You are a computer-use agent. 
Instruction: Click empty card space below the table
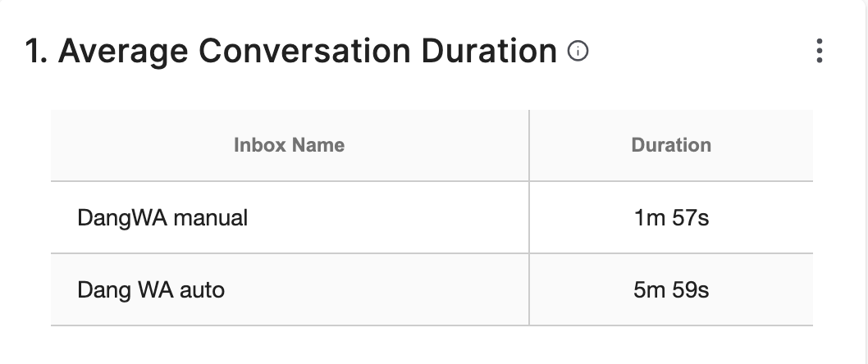pyautogui.click(x=432, y=346)
